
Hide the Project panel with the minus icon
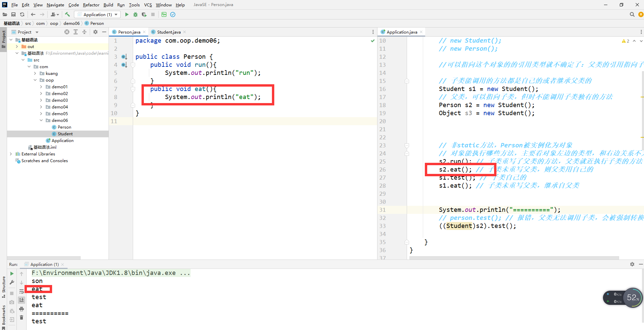pos(104,32)
